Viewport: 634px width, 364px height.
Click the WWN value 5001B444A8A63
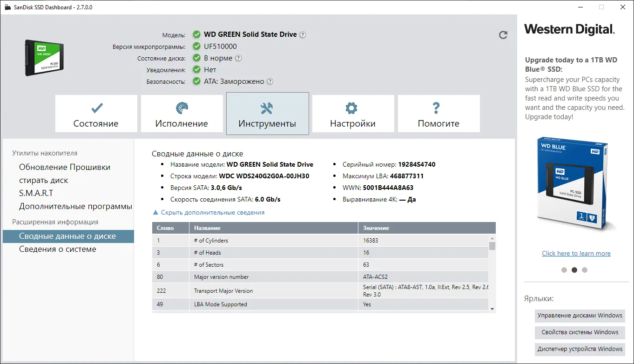pos(388,188)
